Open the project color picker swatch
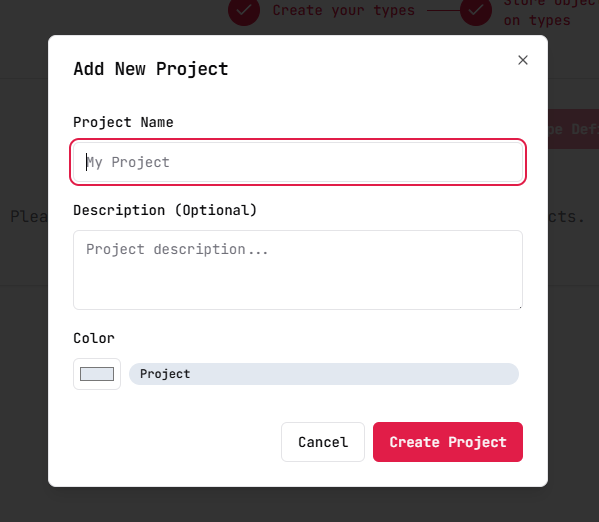Screen dimensions: 599x522 (97, 374)
